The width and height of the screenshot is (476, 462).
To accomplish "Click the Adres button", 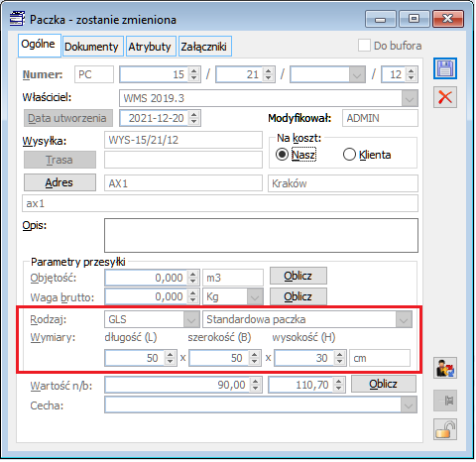I will click(x=59, y=182).
